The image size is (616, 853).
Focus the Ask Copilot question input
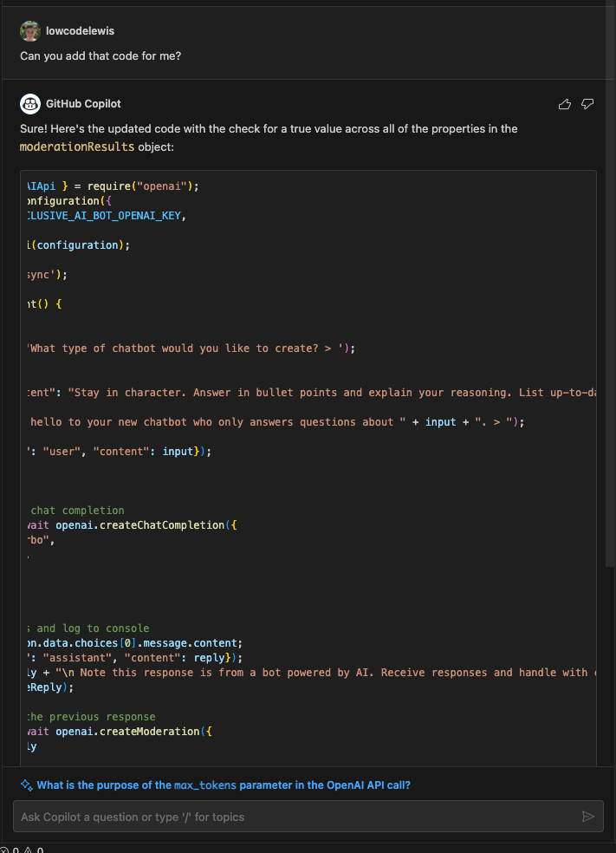(x=308, y=816)
